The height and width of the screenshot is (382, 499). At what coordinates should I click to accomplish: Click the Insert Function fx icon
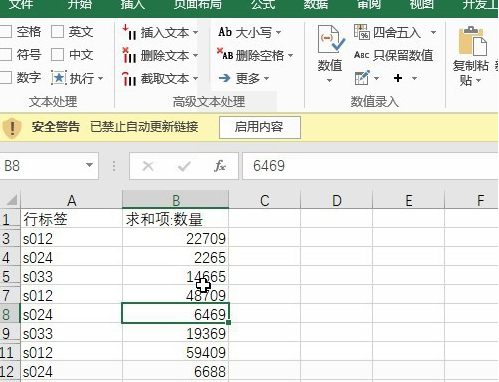(220, 166)
